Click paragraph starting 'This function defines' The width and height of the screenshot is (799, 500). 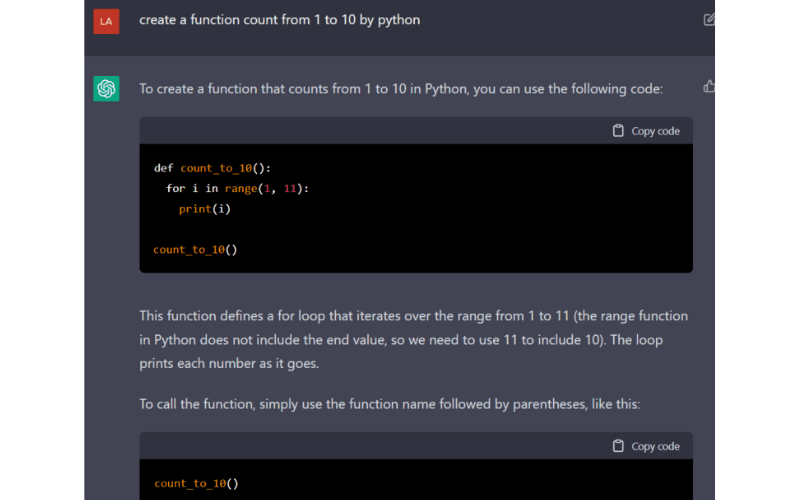pyautogui.click(x=413, y=340)
